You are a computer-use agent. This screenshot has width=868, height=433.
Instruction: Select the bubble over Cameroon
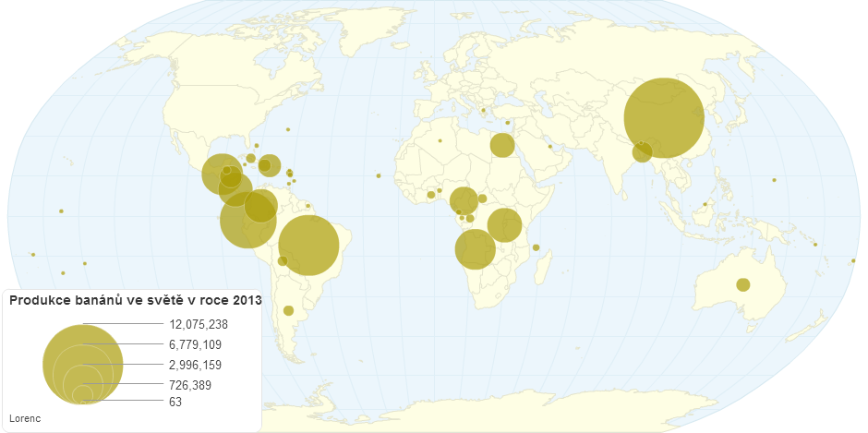464,200
